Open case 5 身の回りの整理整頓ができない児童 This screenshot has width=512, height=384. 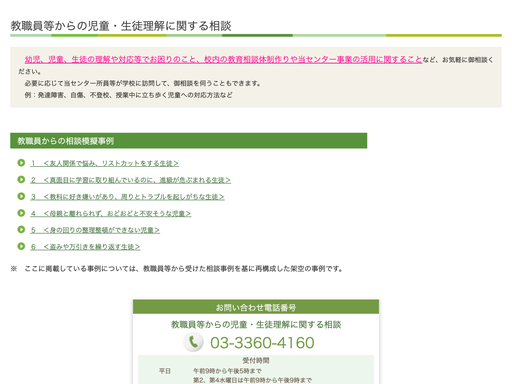95,230
